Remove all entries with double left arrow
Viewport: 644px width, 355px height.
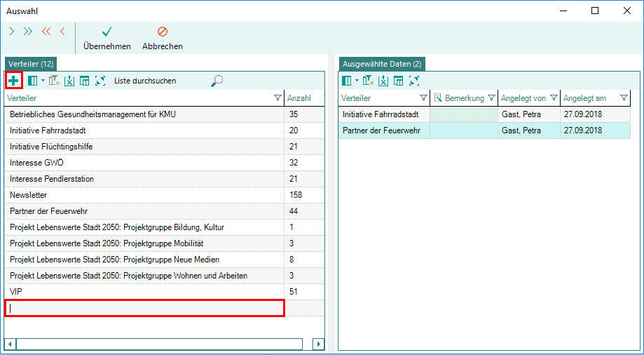46,32
